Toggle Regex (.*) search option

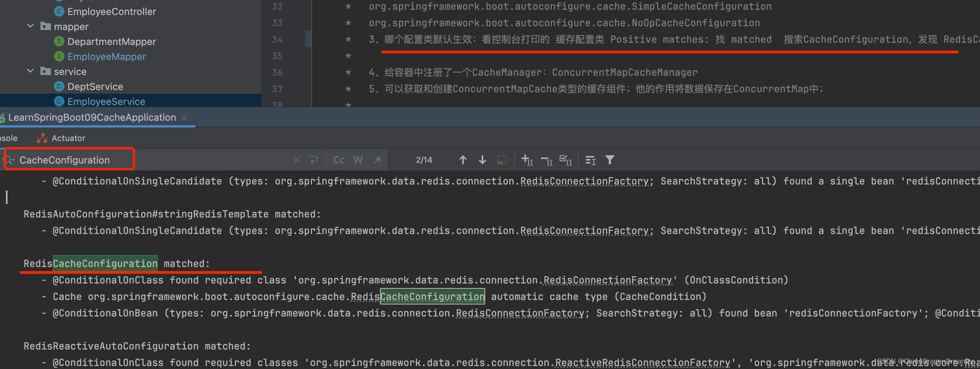point(377,160)
